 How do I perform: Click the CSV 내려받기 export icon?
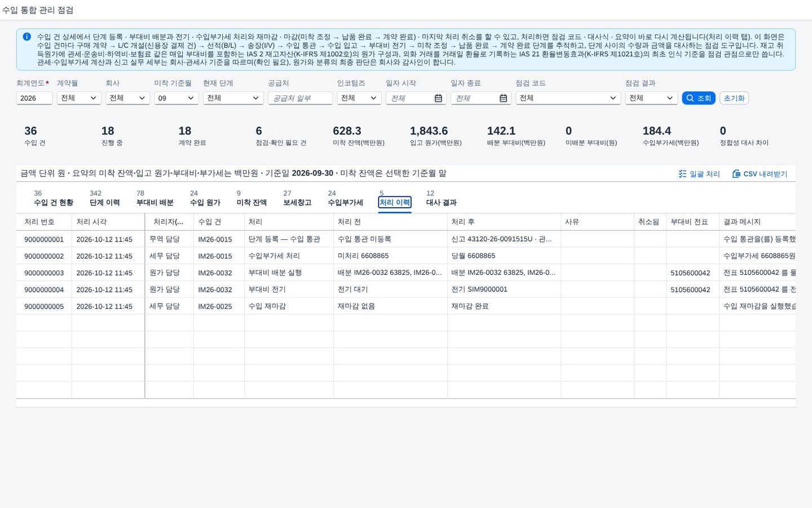736,174
